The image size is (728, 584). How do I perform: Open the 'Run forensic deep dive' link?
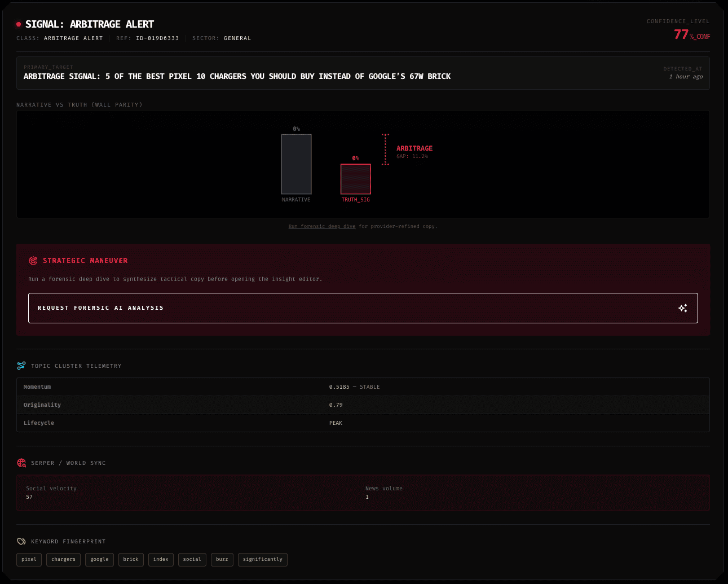pos(322,226)
